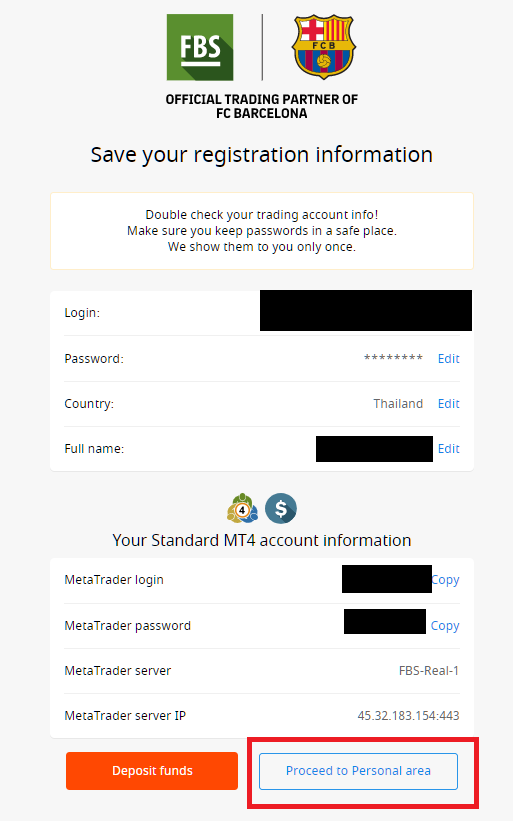Select the Thailand country value

pyautogui.click(x=398, y=404)
